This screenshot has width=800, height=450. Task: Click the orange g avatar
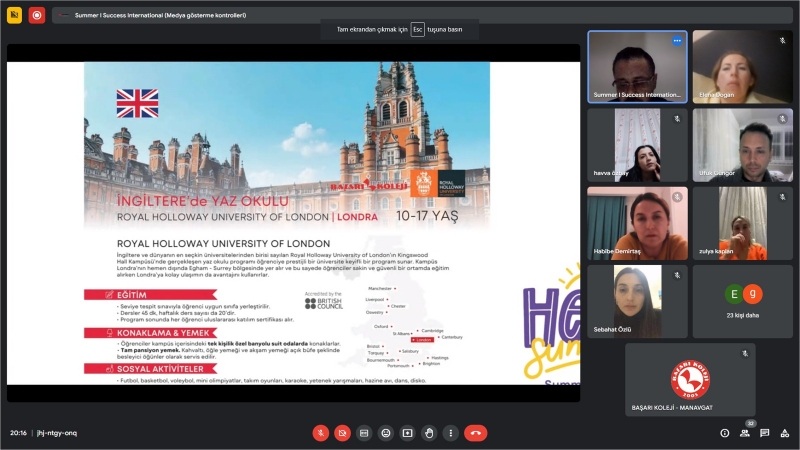[x=753, y=294]
